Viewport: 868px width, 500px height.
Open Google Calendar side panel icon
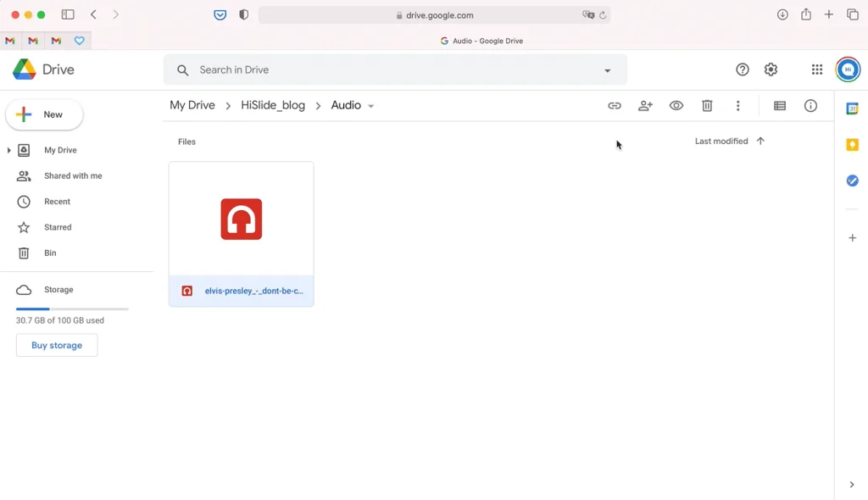[853, 108]
